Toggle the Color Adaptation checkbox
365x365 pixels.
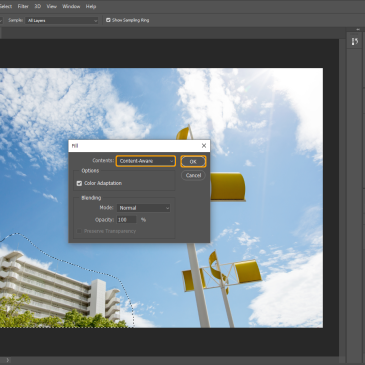[79, 183]
